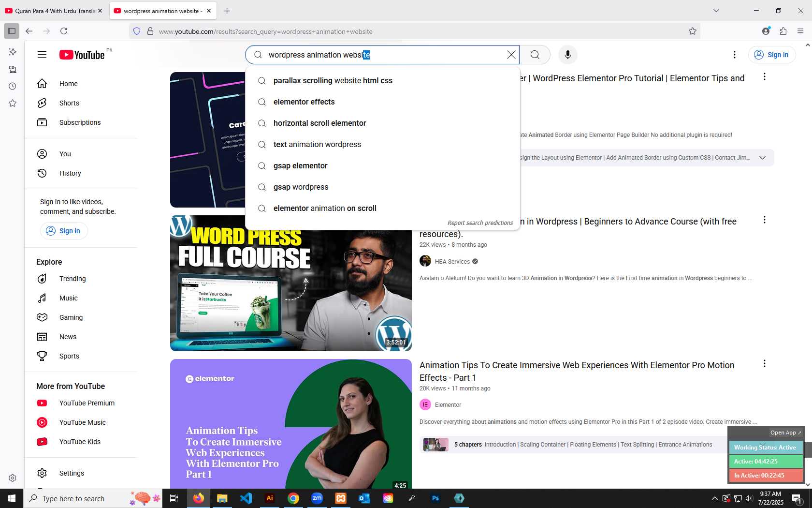This screenshot has width=812, height=508.
Task: Open a new browser tab
Action: pyautogui.click(x=227, y=11)
